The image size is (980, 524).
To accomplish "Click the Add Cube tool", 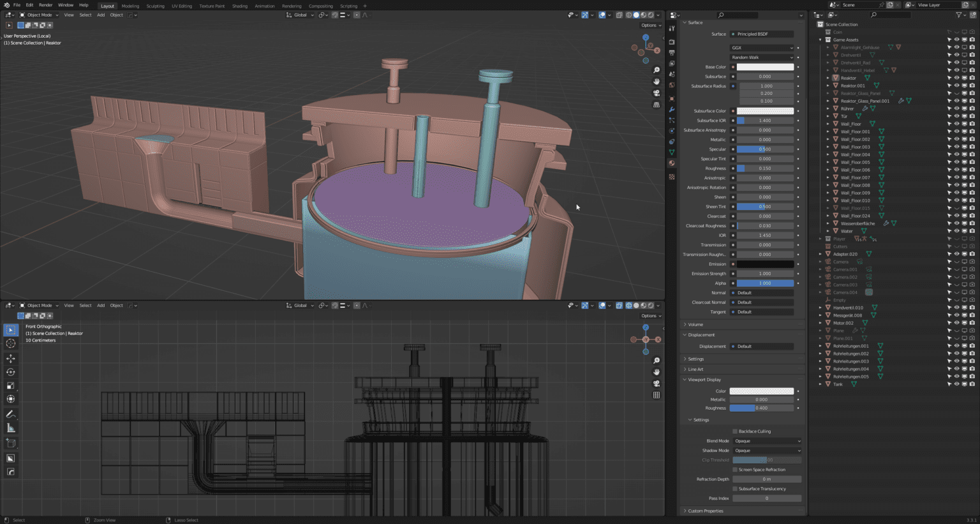I will (x=11, y=442).
